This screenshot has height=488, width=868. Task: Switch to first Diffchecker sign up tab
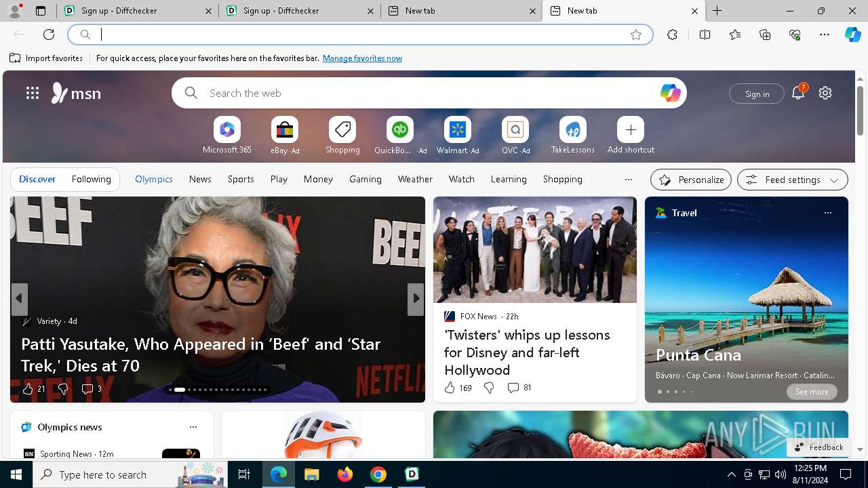tap(138, 11)
